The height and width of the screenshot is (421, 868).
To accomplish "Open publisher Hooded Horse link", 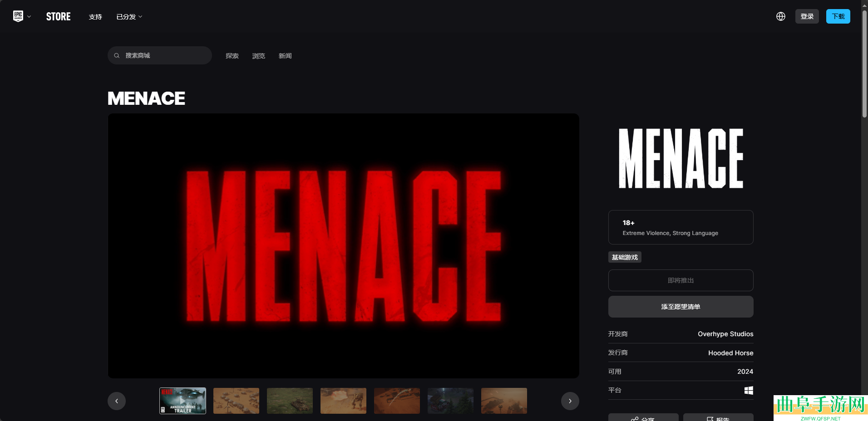I will click(731, 353).
